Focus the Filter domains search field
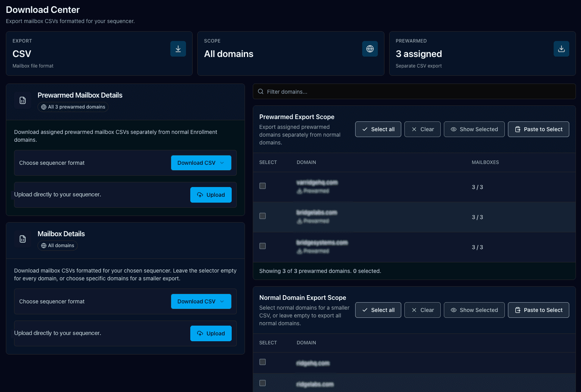The height and width of the screenshot is (392, 581). pos(414,91)
